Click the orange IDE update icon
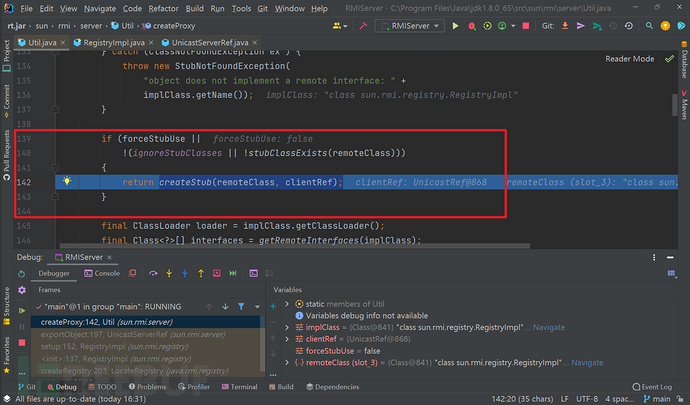 (x=665, y=26)
